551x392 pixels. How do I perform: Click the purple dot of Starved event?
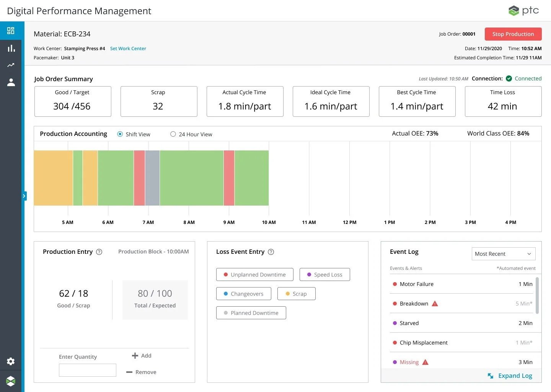point(395,323)
